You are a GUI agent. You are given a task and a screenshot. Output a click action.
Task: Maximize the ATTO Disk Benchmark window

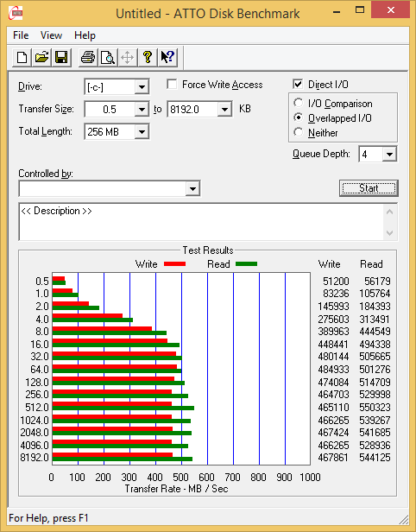(x=360, y=11)
